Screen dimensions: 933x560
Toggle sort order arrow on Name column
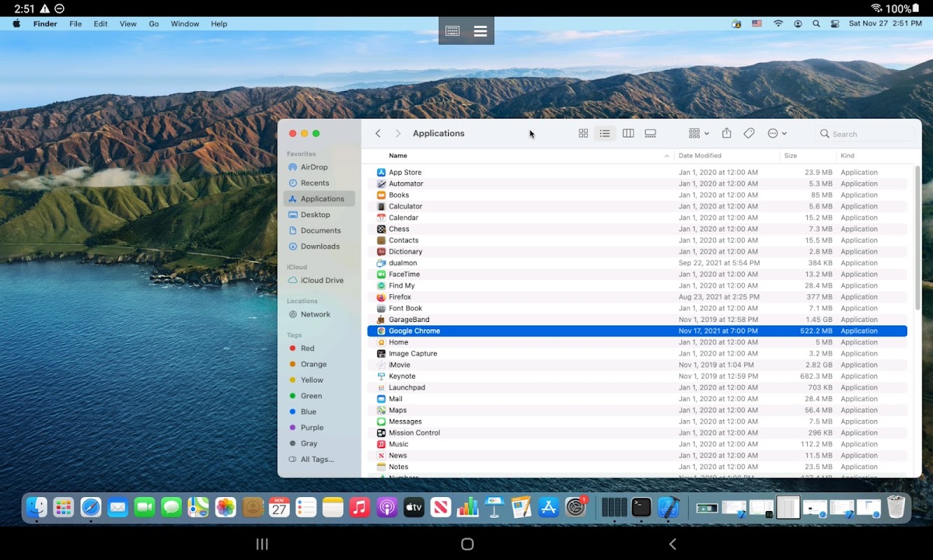pos(666,156)
